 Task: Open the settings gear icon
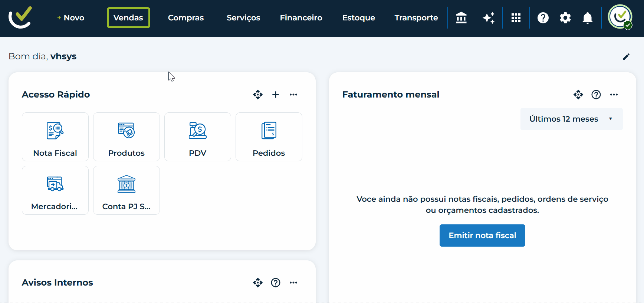(565, 18)
